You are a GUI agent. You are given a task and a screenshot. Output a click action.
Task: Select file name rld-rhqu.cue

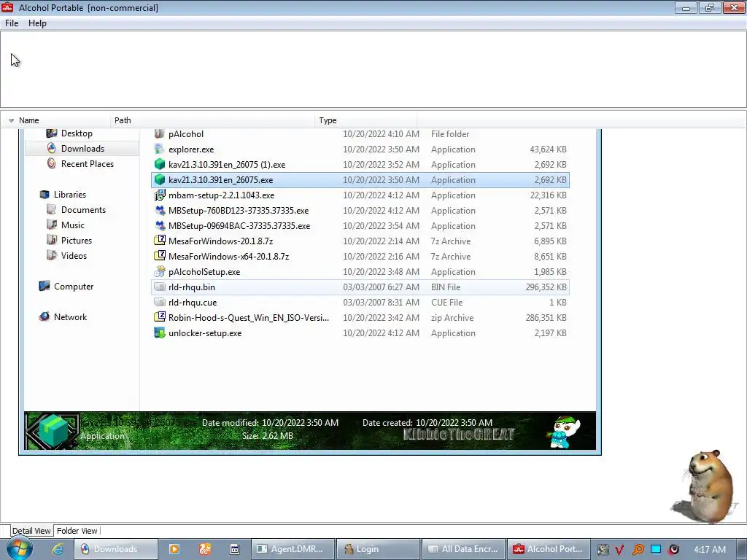[x=193, y=303]
